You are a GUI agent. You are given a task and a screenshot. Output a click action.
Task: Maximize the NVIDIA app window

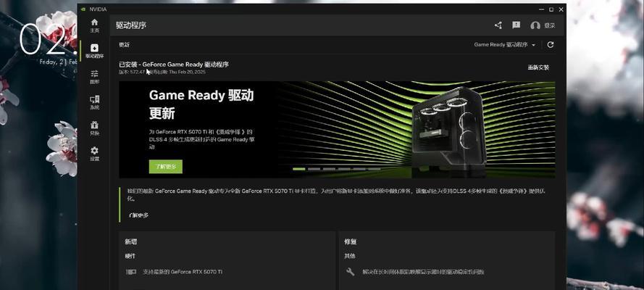551,9
